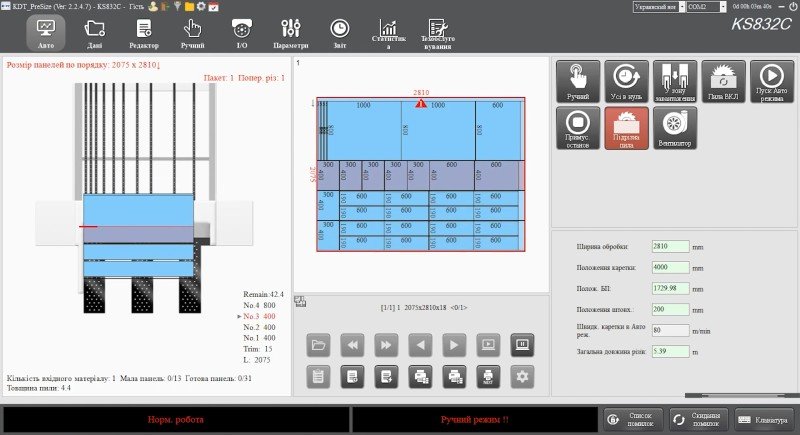Open file with the folder icon
This screenshot has height=435, width=800.
(x=318, y=345)
